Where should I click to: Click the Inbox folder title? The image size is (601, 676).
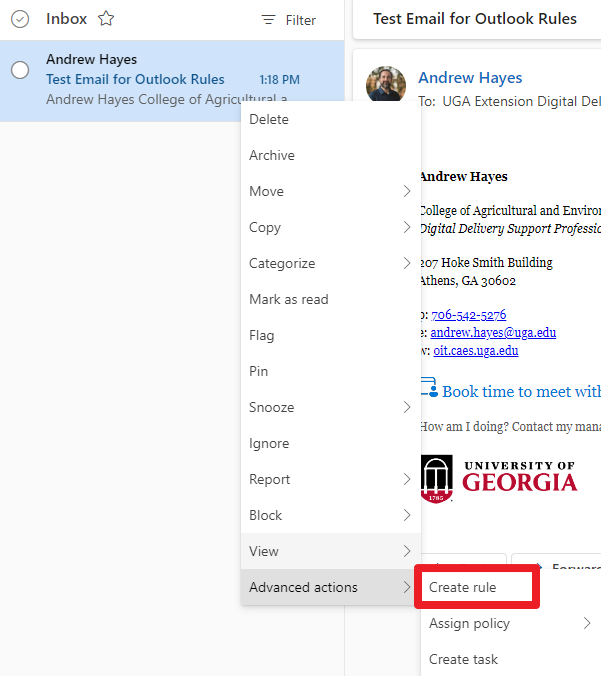66,19
